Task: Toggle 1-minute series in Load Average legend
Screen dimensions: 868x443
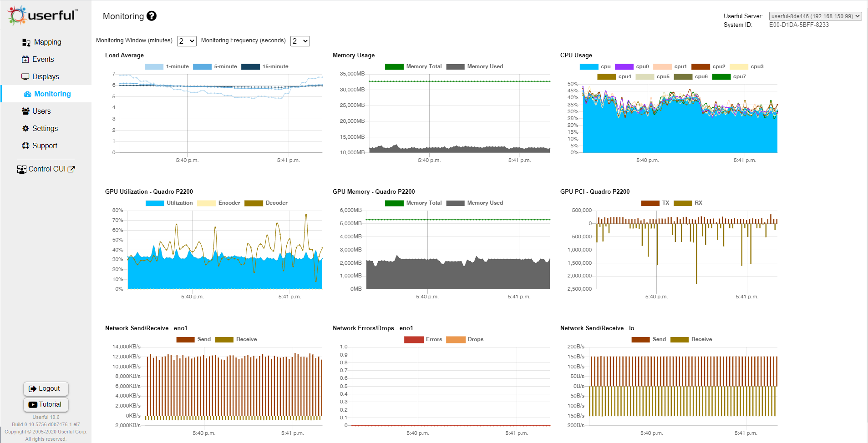Action: (x=167, y=66)
